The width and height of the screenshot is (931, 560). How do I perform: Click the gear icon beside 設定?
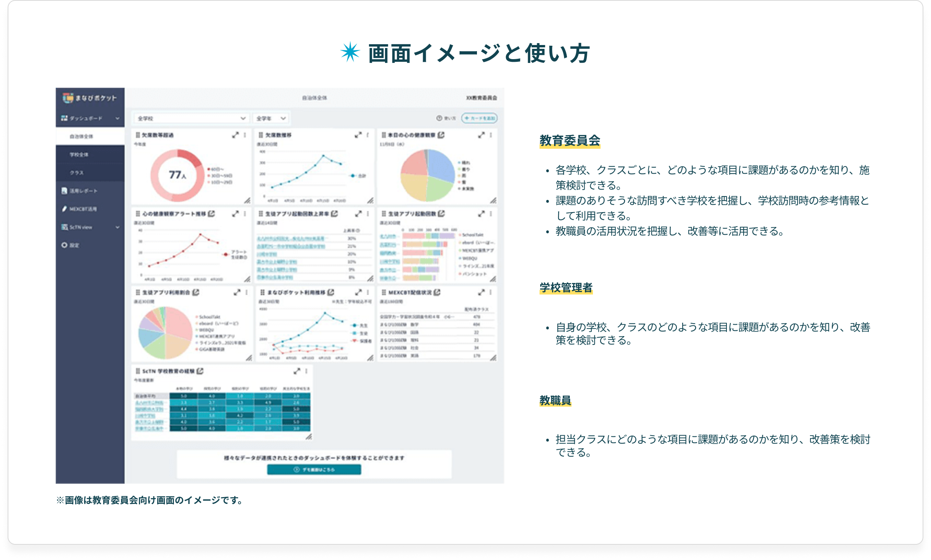click(x=64, y=245)
